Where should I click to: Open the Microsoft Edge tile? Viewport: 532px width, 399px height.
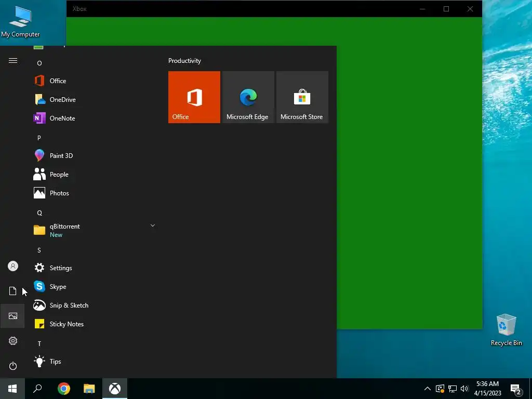tap(248, 97)
